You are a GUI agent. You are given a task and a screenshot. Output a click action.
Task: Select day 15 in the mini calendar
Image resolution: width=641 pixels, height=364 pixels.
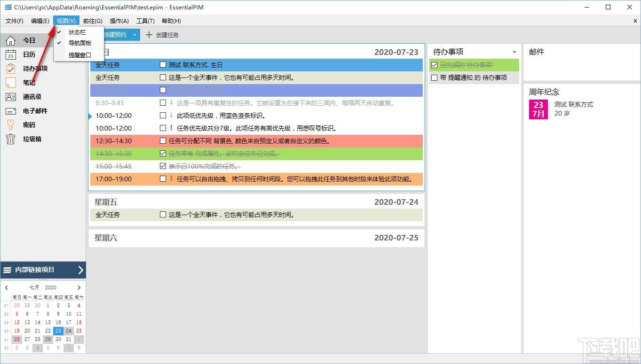pyautogui.click(x=48, y=322)
